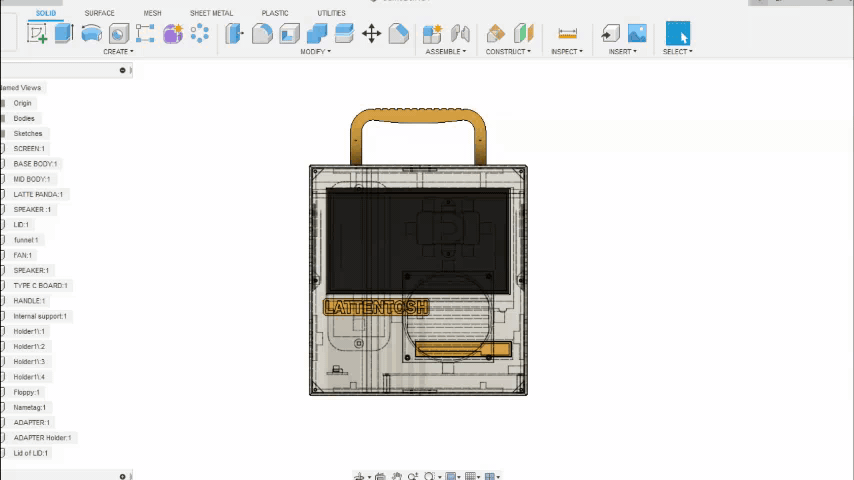854x480 pixels.
Task: Click the LATTENTOSH nametag in model
Action: [x=376, y=307]
